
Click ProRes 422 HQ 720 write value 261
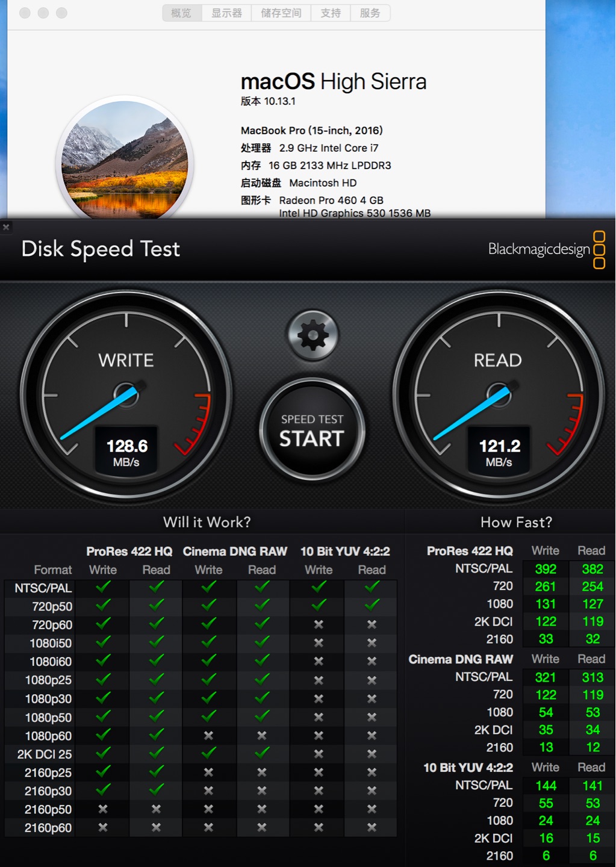click(x=546, y=586)
